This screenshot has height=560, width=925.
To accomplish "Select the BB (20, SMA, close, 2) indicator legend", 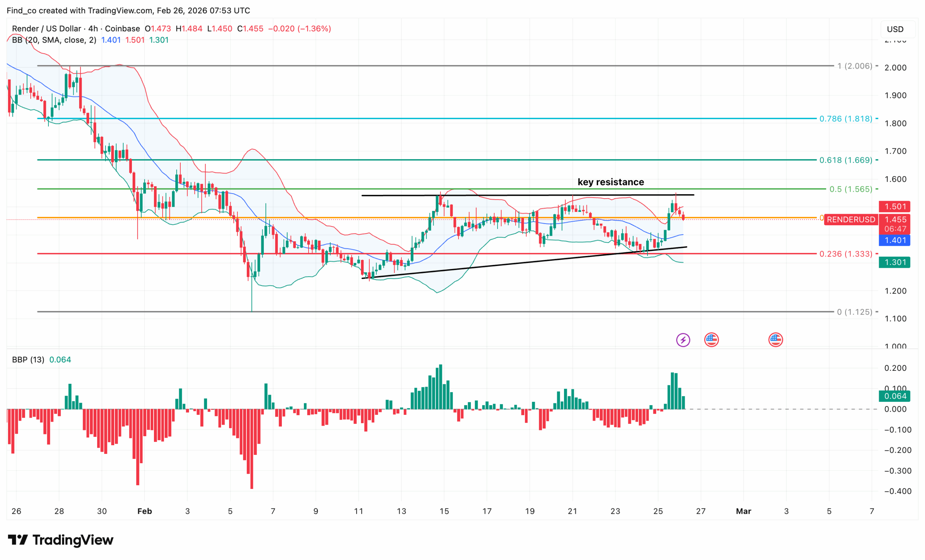I will 54,40.
